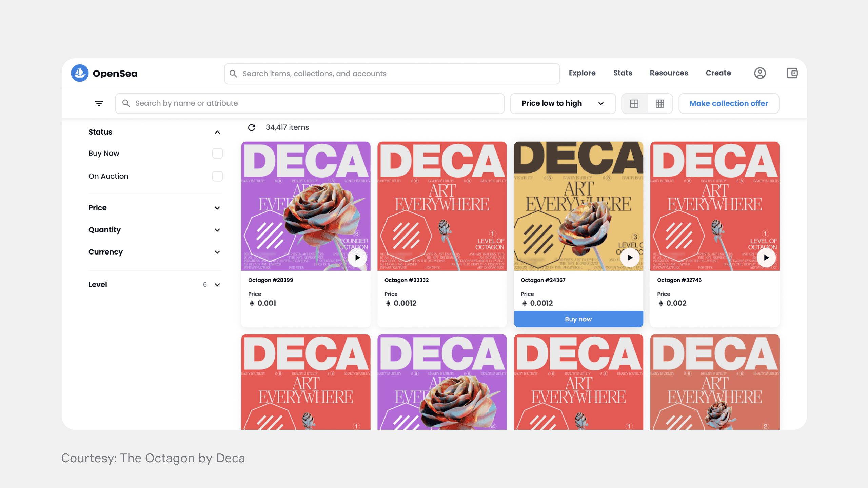This screenshot has height=488, width=868.
Task: Click the Buy Now status label
Action: tap(104, 154)
